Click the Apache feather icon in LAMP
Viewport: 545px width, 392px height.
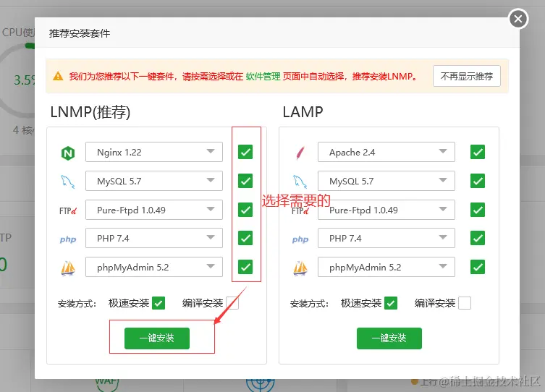click(x=300, y=153)
